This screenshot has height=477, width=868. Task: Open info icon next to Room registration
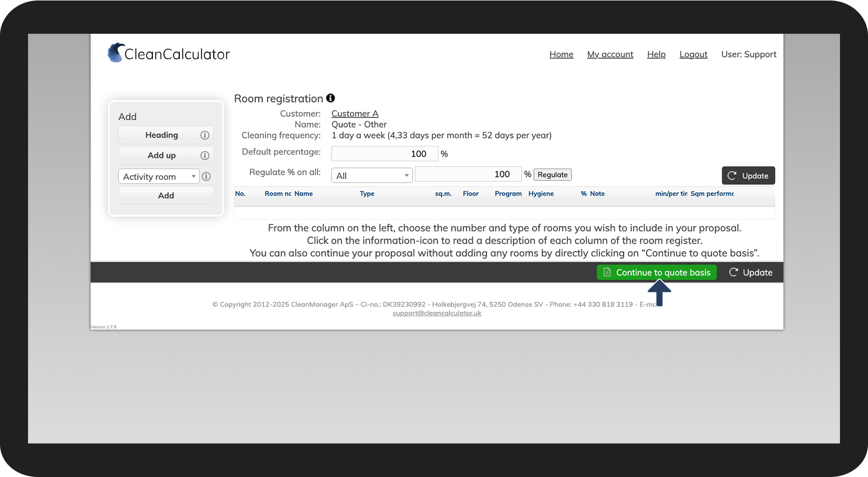click(x=331, y=98)
